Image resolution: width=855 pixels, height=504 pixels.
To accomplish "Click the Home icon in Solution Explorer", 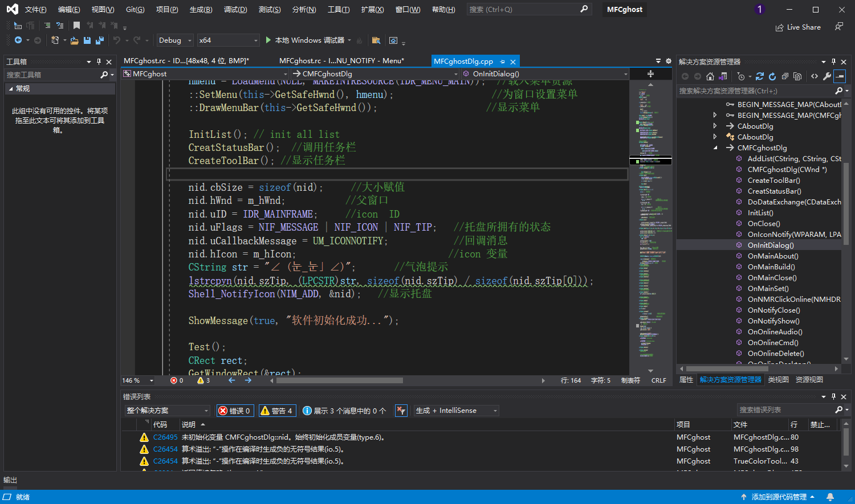I will 710,76.
